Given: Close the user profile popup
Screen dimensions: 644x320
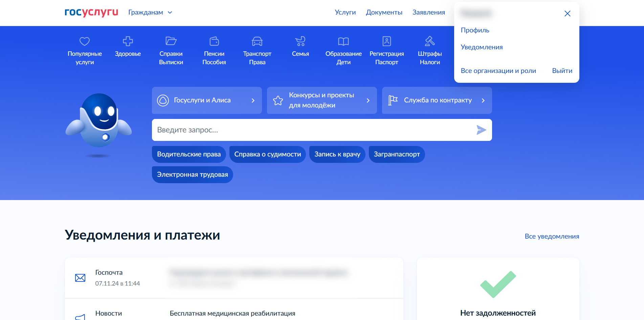Looking at the screenshot, I should 568,14.
